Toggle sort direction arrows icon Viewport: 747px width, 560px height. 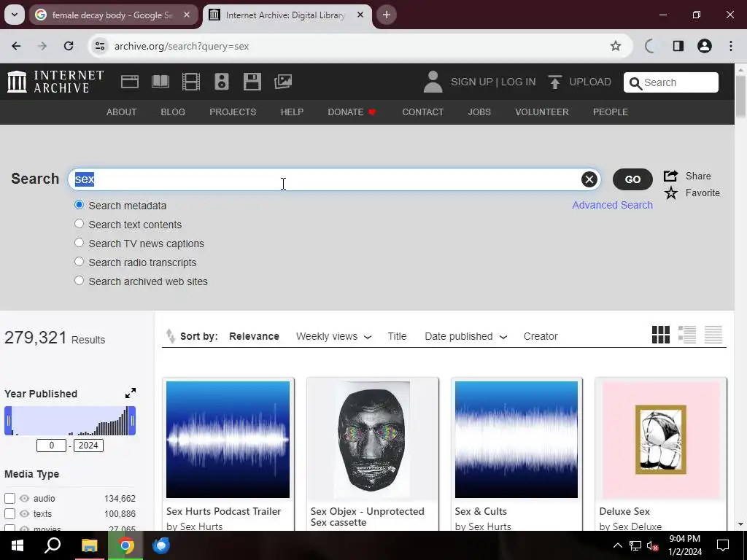pyautogui.click(x=171, y=335)
